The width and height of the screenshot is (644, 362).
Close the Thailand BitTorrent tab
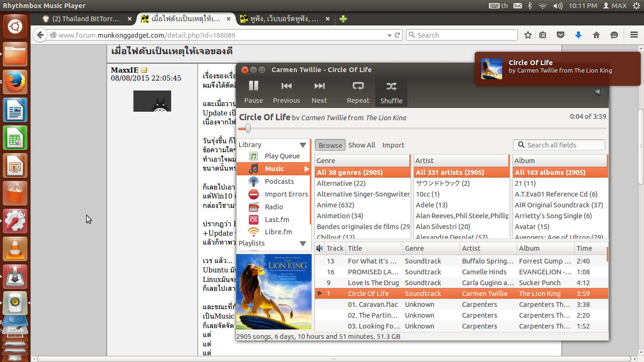pos(130,19)
